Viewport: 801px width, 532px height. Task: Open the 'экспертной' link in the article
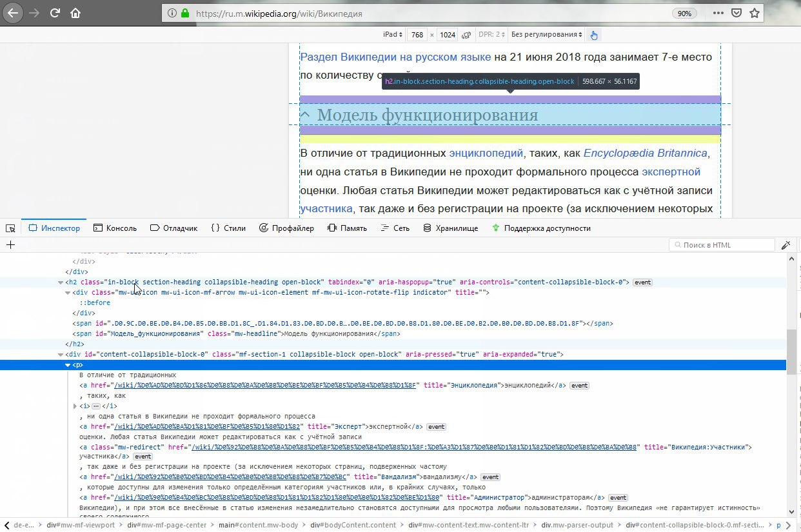pos(671,172)
